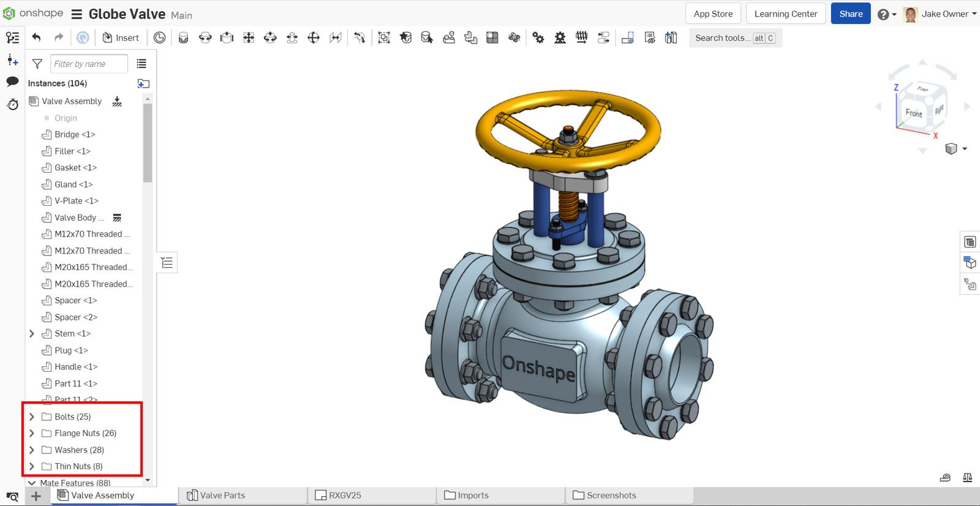This screenshot has width=980, height=506.
Task: Open the comments speech bubble icon
Action: tap(12, 81)
